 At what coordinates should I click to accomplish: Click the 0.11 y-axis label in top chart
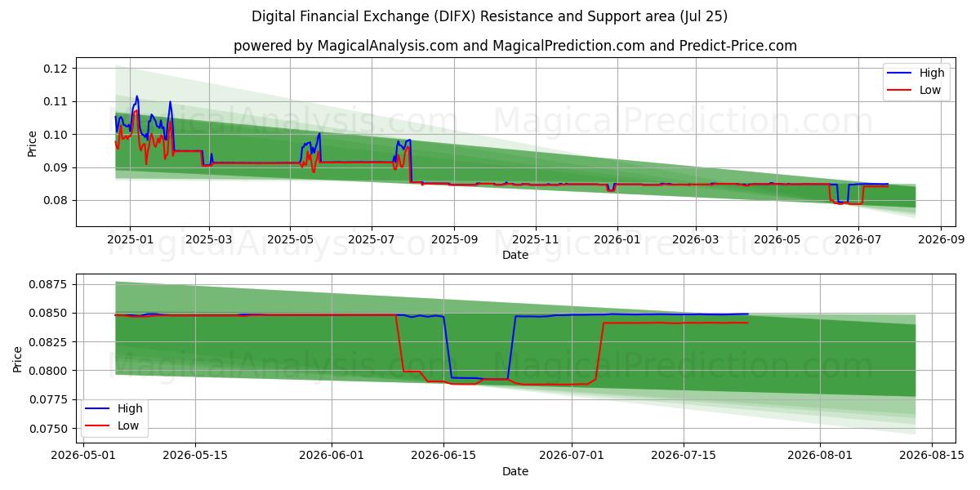tap(56, 101)
